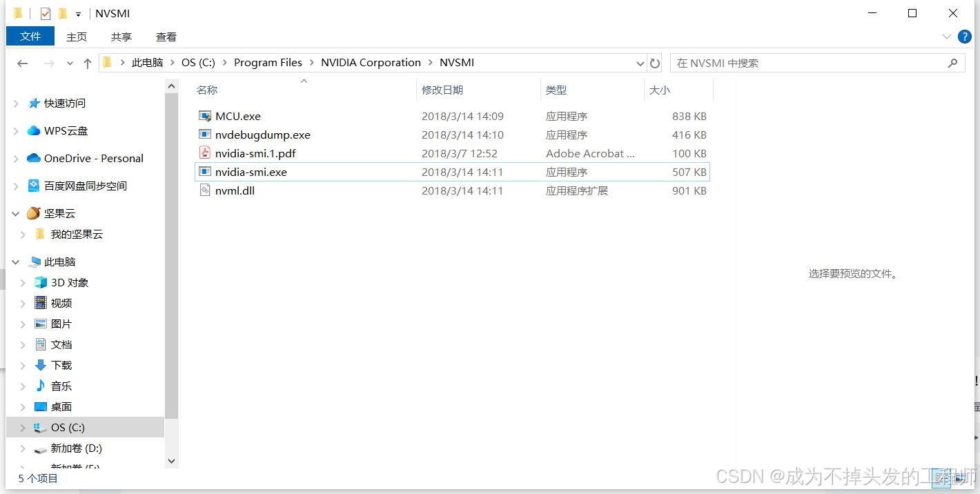Screen dimensions: 980x494
Task: Select the nvidia-smi.exe file name
Action: [x=251, y=172]
